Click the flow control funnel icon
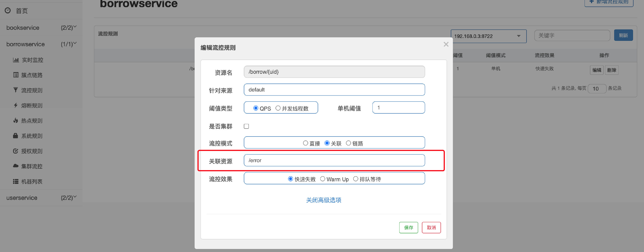The height and width of the screenshot is (252, 644). tap(16, 90)
